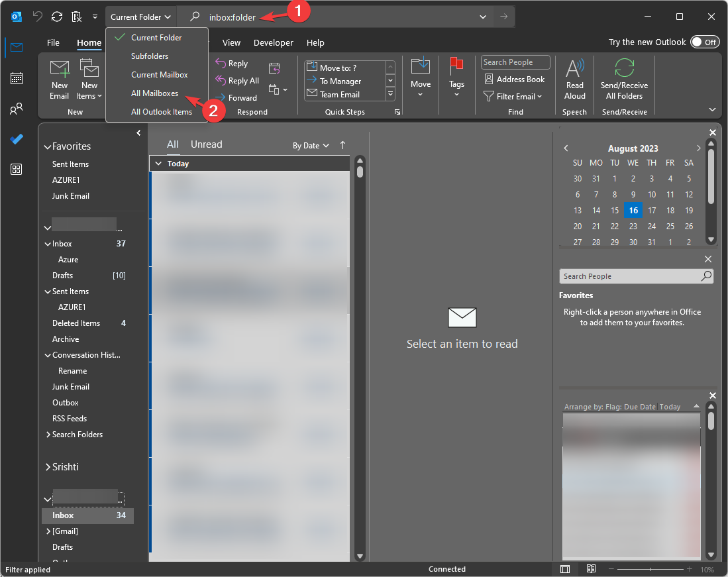Collapse the Today message group
Image resolution: width=728 pixels, height=577 pixels.
158,164
